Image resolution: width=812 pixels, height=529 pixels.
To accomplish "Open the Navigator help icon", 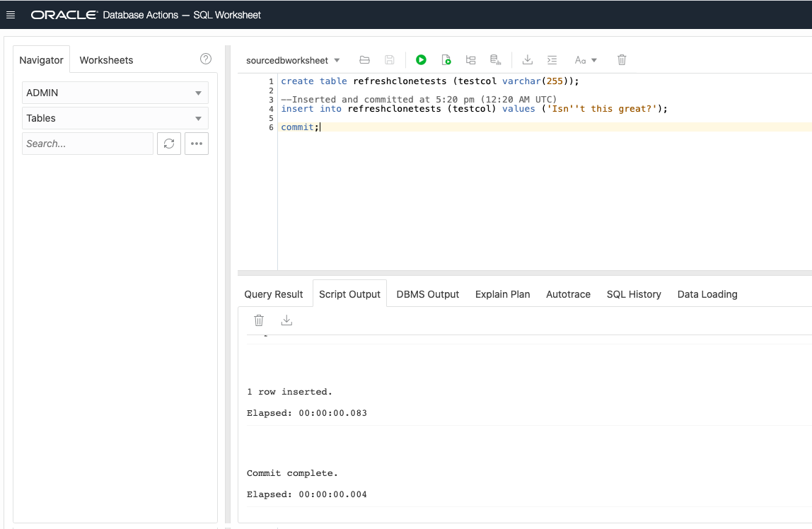I will (x=206, y=59).
